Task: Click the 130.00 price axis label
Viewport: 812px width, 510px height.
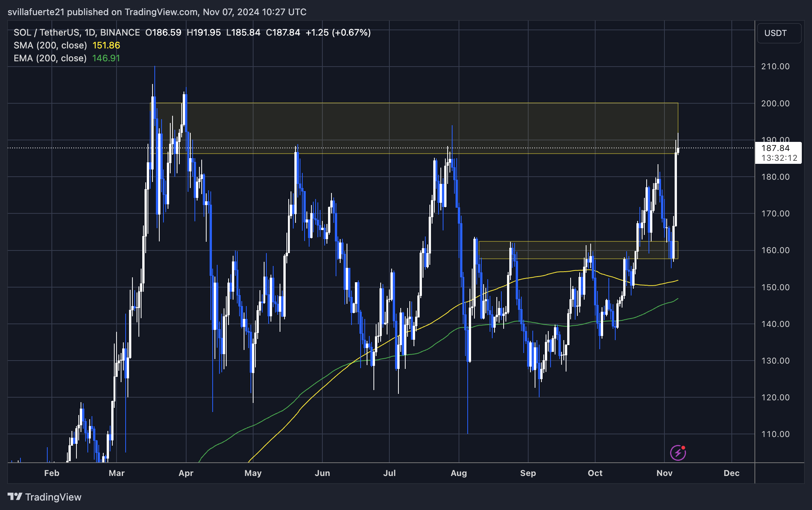Action: [x=775, y=361]
